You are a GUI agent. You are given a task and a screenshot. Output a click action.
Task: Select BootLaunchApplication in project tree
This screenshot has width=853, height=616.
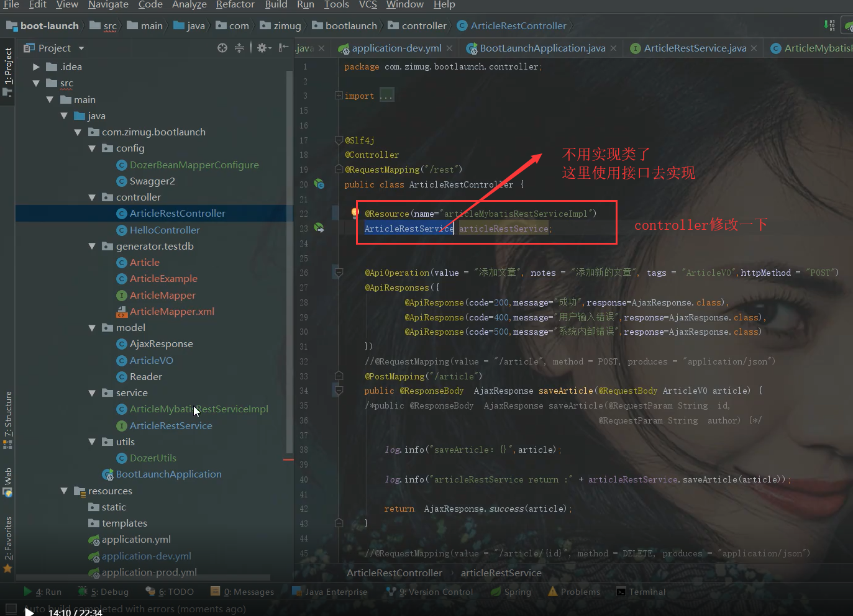coord(168,474)
